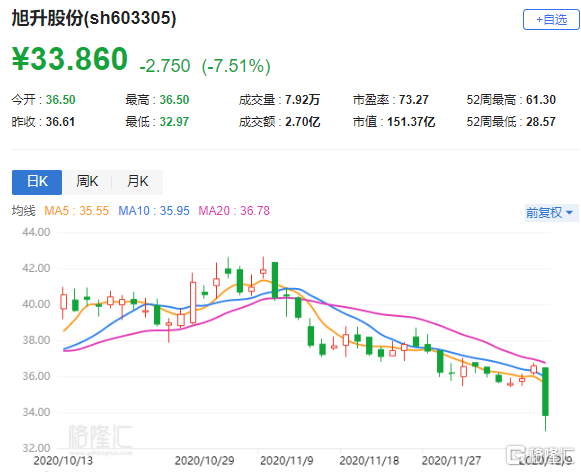Click the 2020/10/13 date axis label
This screenshot has width=581, height=472.
(63, 461)
